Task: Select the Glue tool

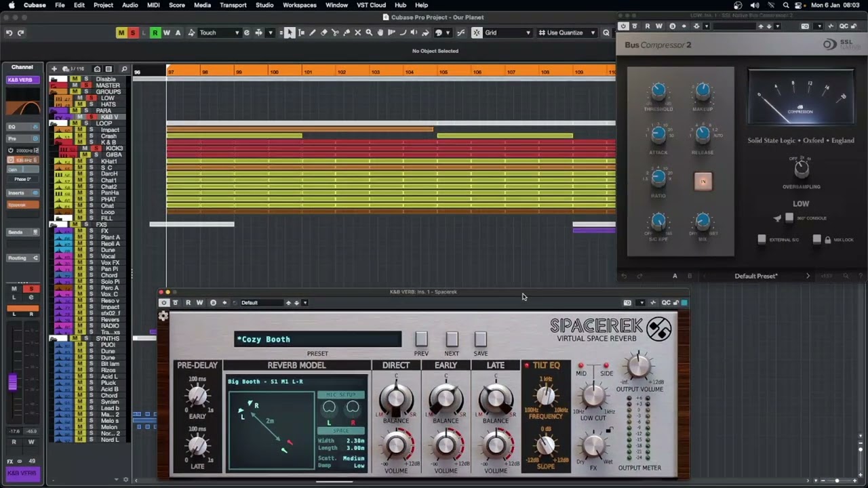Action: (347, 33)
